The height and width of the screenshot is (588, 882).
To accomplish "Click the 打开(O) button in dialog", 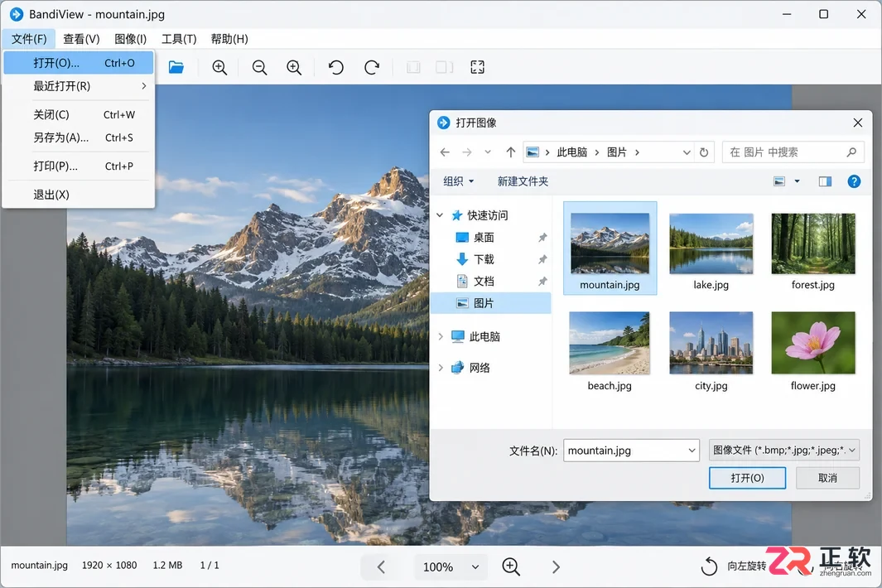I will pos(747,478).
